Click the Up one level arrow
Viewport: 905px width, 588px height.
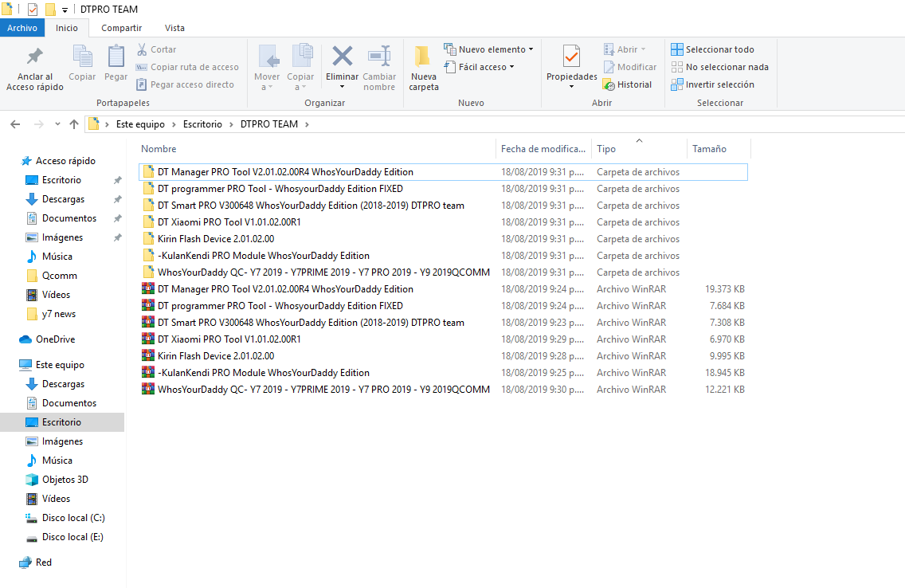[x=74, y=124]
